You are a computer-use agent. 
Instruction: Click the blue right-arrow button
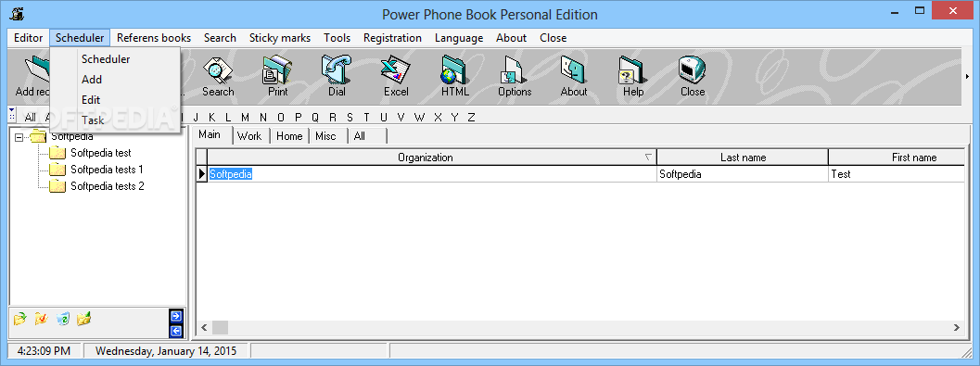coord(175,316)
